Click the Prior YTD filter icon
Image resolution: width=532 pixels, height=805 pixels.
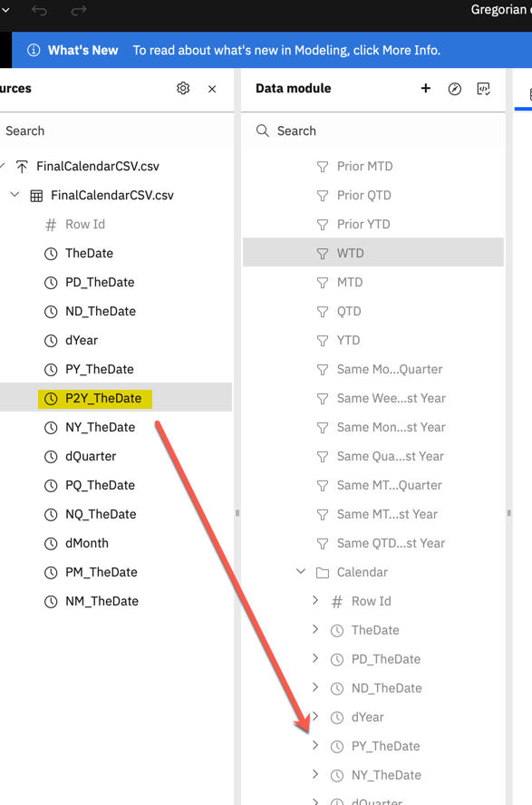click(x=322, y=225)
